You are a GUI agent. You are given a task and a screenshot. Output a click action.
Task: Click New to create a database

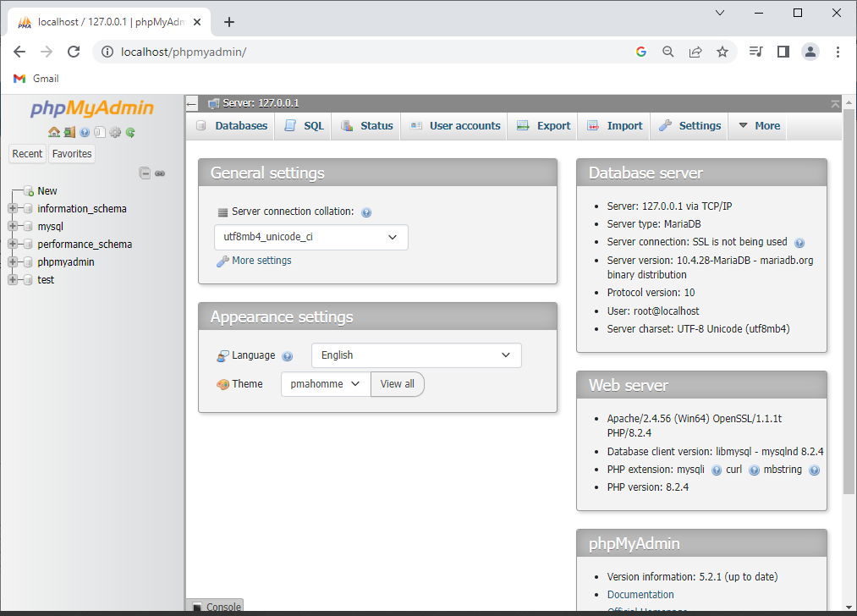[47, 190]
